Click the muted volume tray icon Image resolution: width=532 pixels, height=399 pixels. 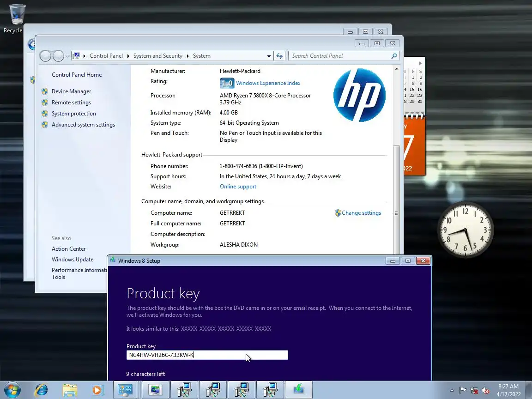tap(485, 390)
